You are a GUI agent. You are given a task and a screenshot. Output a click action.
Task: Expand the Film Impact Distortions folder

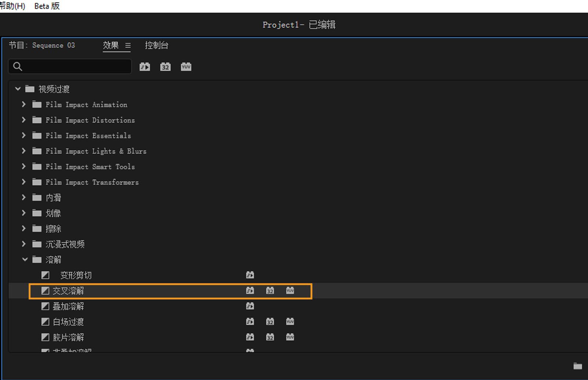[24, 120]
